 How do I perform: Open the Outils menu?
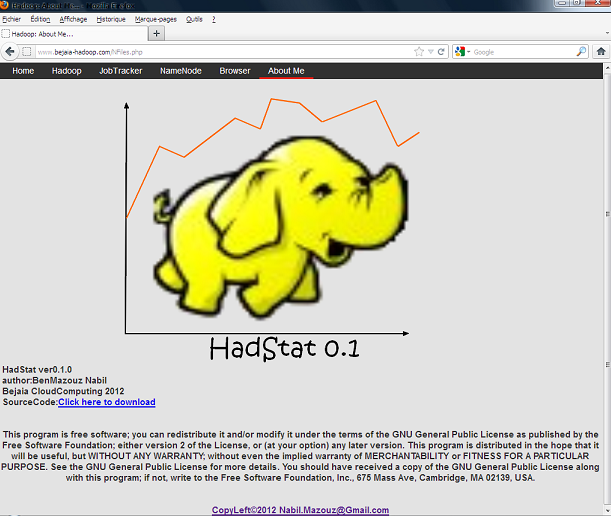click(194, 19)
